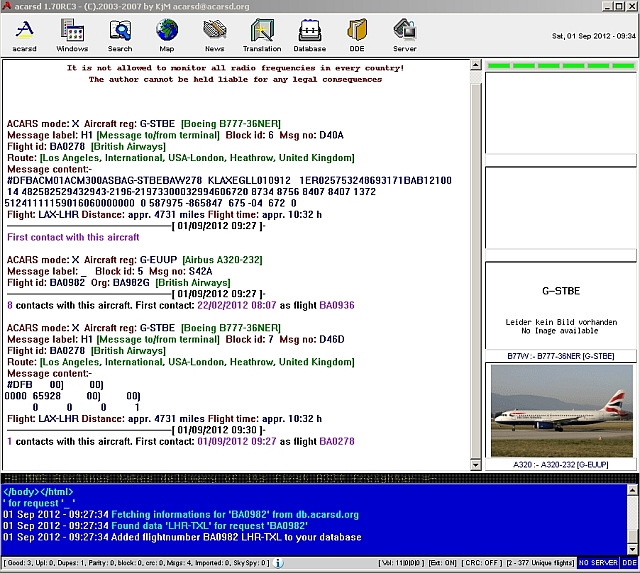Click the info icon in status bar
The width and height of the screenshot is (640, 573).
click(x=278, y=563)
